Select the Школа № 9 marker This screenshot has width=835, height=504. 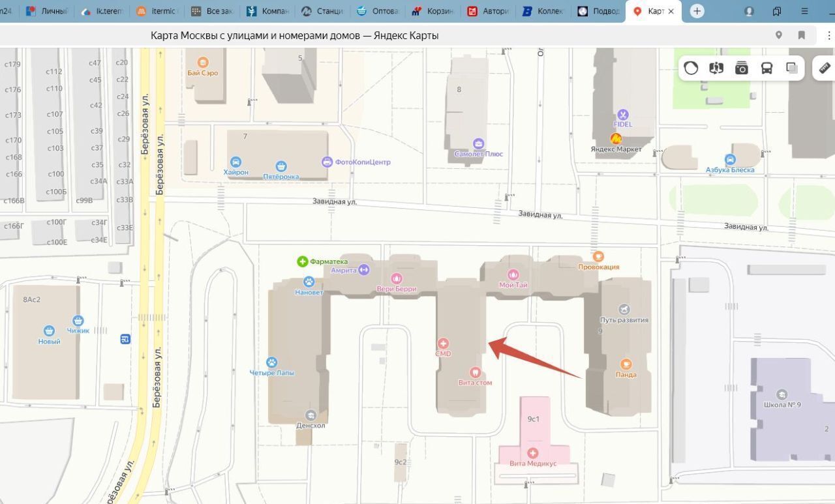pos(782,394)
